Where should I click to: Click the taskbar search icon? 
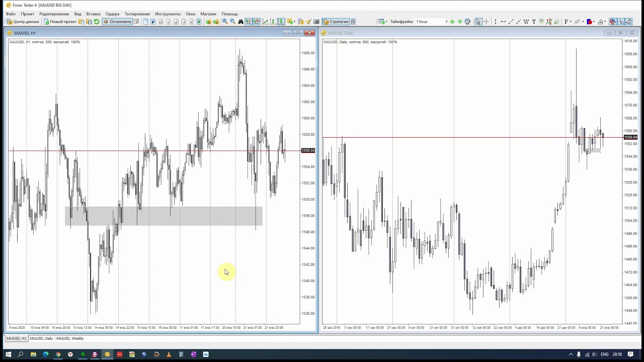(x=21, y=354)
